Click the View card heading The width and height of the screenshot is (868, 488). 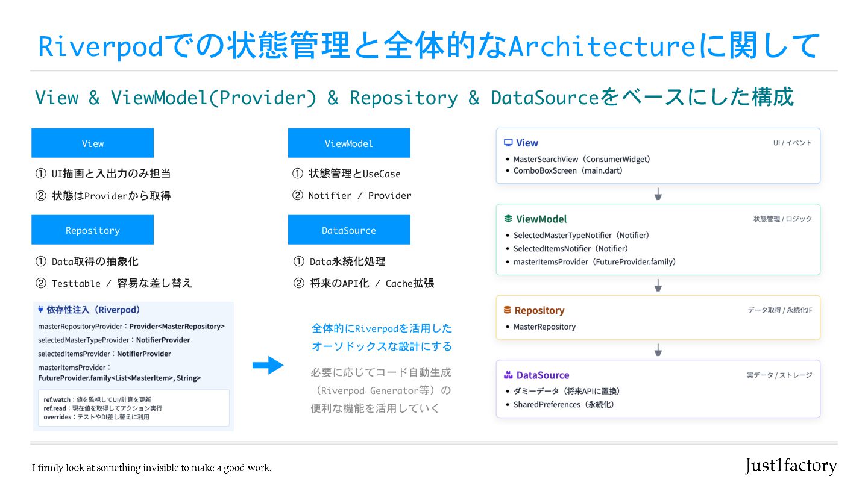527,143
